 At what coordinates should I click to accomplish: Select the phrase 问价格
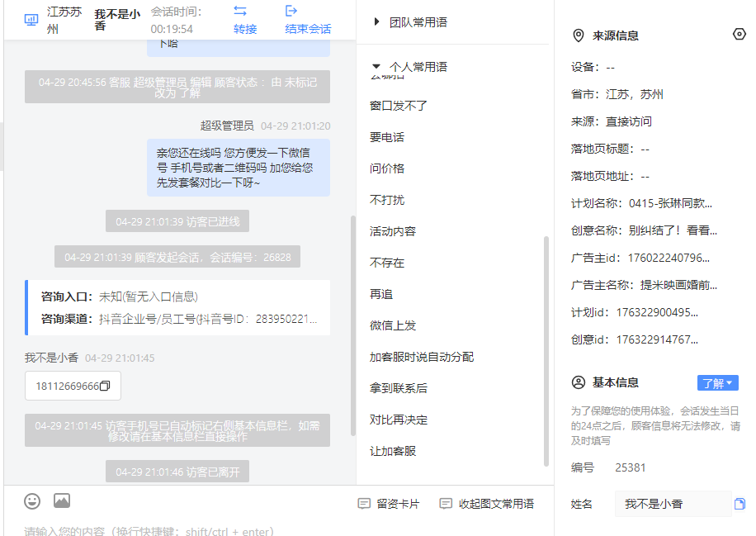pos(387,168)
